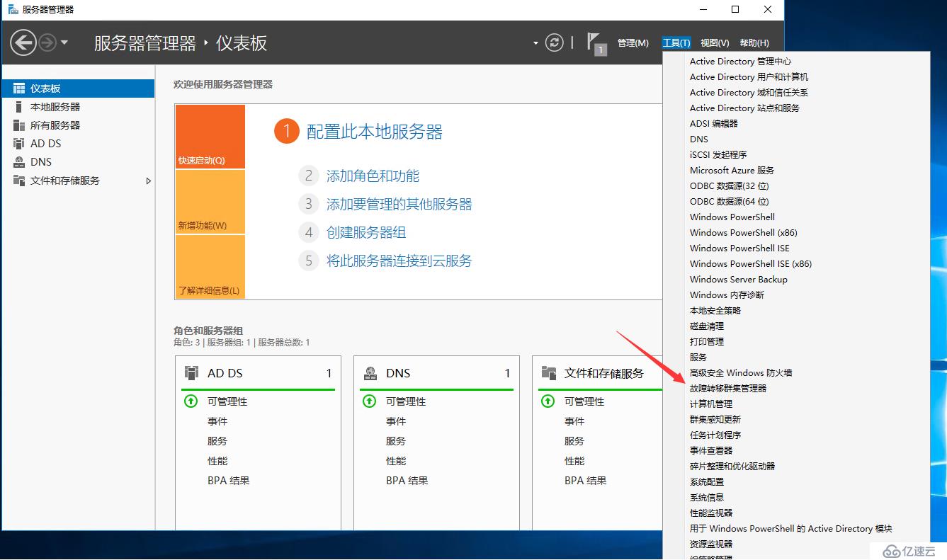
Task: Expand the 文件和存储服务 sidebar arrow
Action: (x=148, y=181)
